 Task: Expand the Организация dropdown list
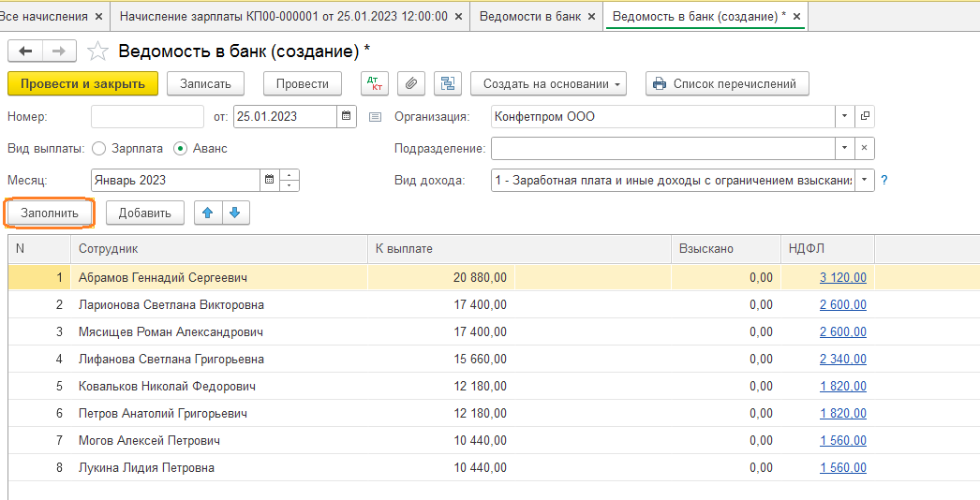tap(844, 116)
